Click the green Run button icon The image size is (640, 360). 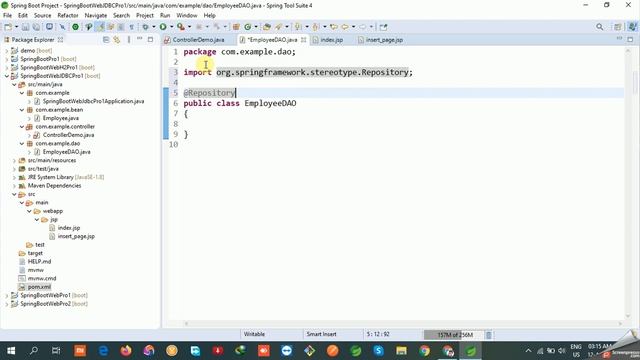pyautogui.click(x=163, y=27)
